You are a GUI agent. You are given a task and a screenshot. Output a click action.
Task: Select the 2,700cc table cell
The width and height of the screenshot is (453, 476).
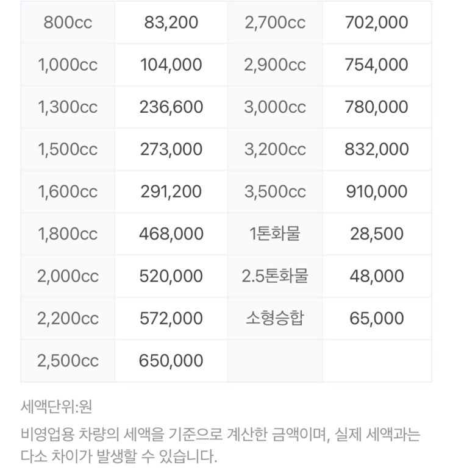pos(275,22)
